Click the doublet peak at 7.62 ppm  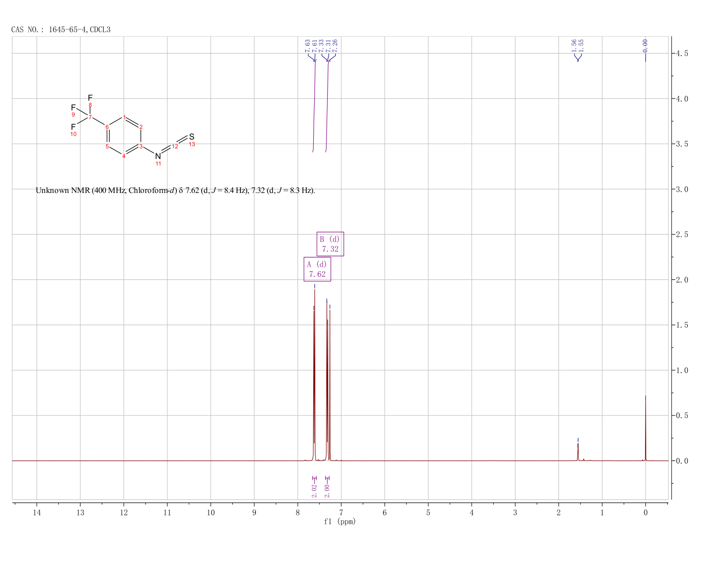coord(314,375)
